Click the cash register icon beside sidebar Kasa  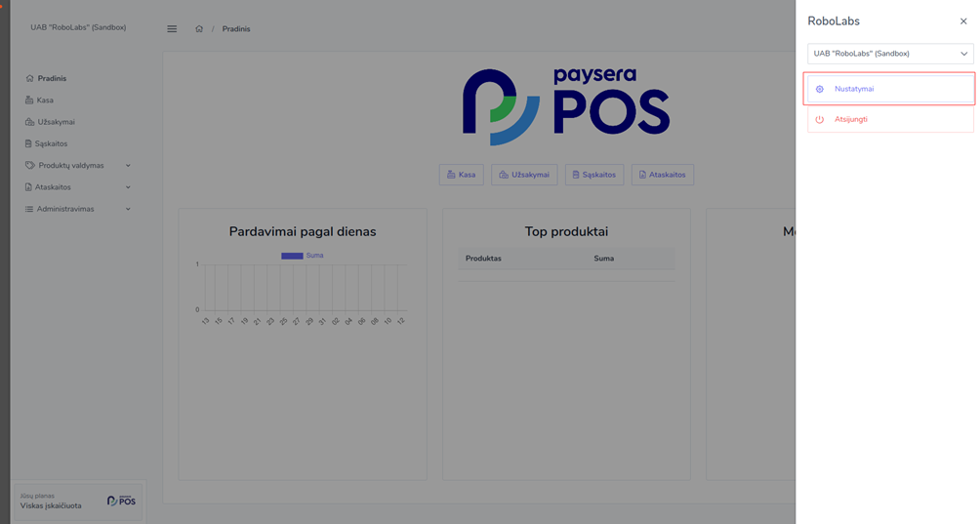(29, 100)
